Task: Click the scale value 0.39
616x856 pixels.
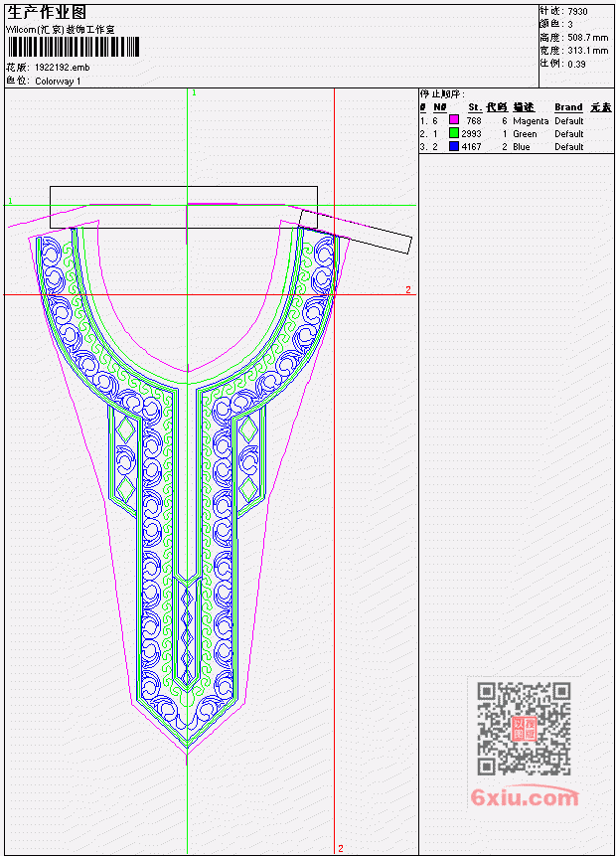Action: 576,64
